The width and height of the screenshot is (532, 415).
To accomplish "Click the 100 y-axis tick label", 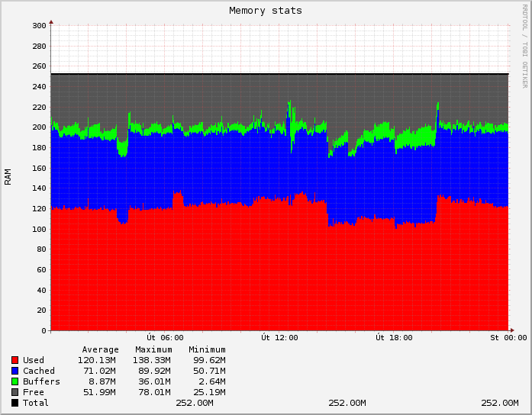I will click(x=40, y=229).
